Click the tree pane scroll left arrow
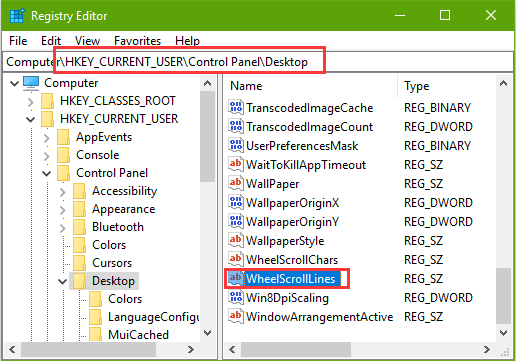This screenshot has width=516, height=361. click(x=12, y=349)
